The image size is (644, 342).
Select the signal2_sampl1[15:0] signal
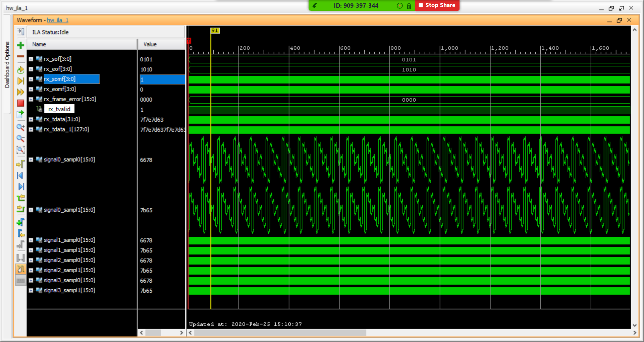[69, 270]
